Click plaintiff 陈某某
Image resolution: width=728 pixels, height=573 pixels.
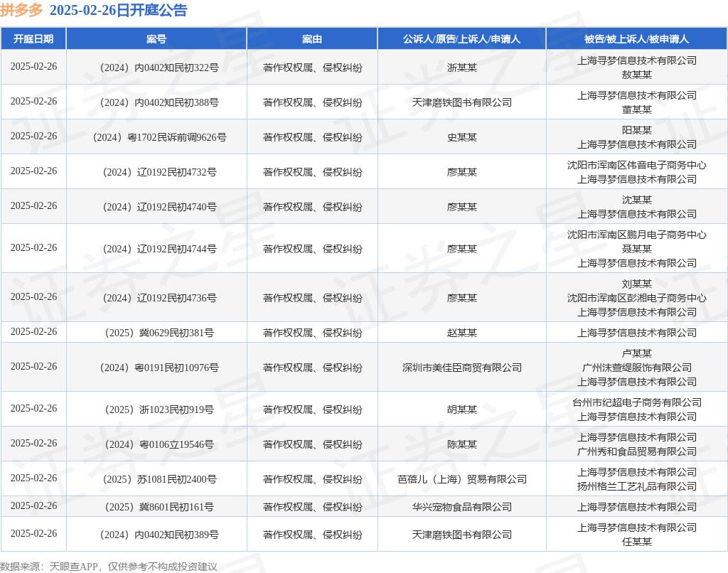pos(462,444)
